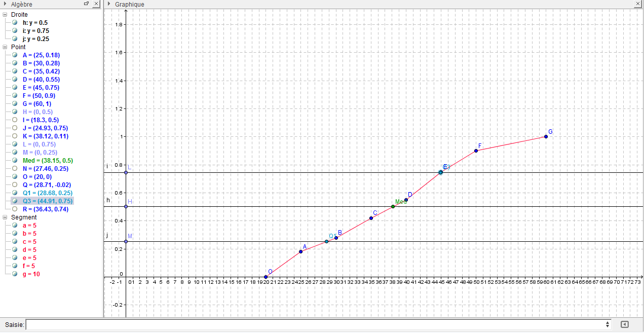The width and height of the screenshot is (644, 333).
Task: Collapse the Segment tree group
Action: tap(5, 217)
